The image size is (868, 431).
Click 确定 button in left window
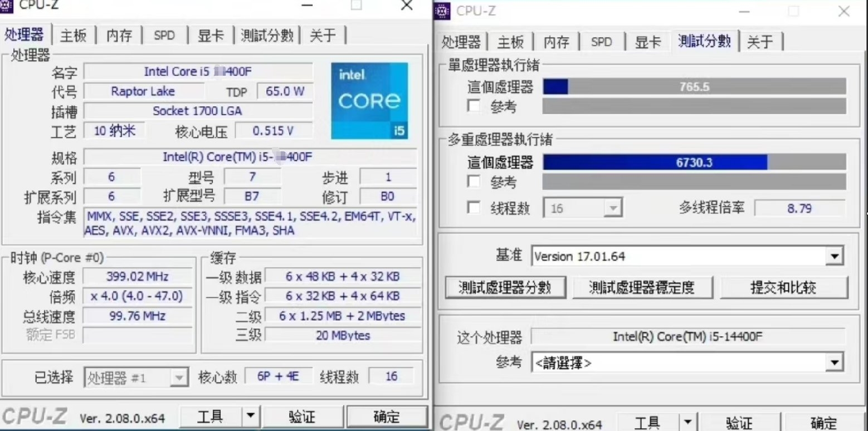(x=387, y=416)
